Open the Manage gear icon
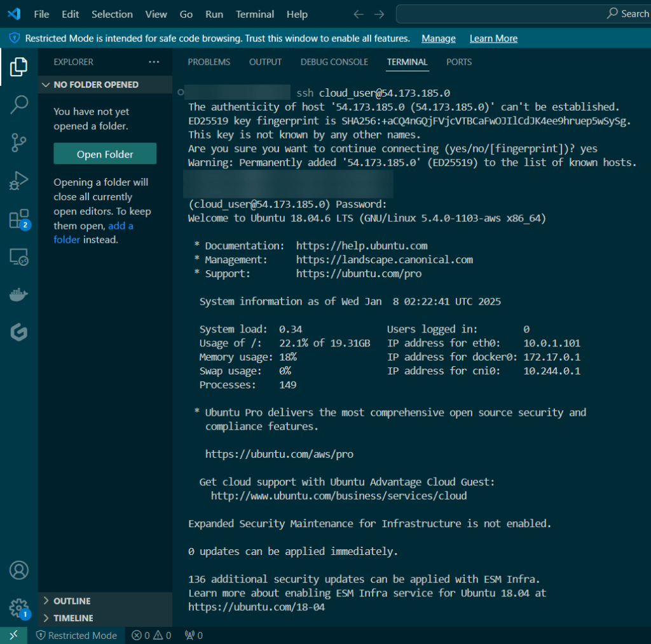 pyautogui.click(x=18, y=608)
